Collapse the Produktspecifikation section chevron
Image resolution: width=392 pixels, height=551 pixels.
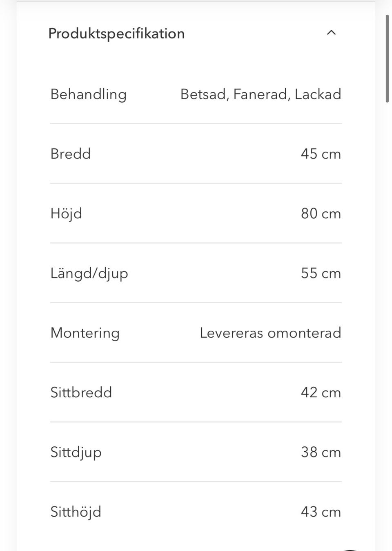pyautogui.click(x=331, y=33)
